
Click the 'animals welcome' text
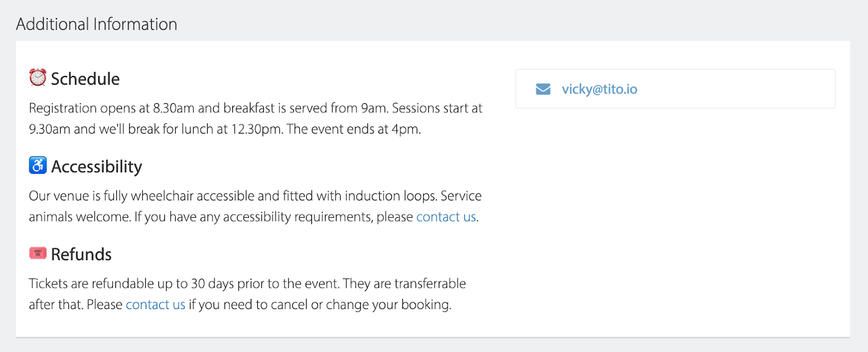coord(80,217)
